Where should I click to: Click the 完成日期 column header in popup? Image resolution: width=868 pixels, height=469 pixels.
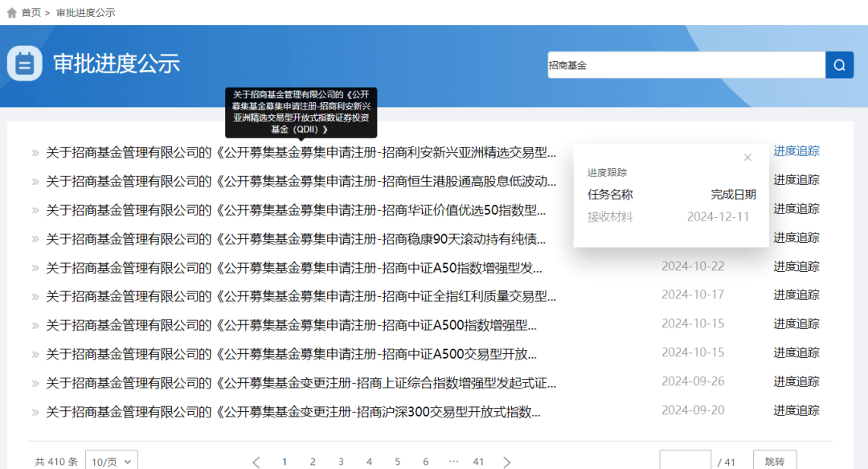click(x=734, y=195)
